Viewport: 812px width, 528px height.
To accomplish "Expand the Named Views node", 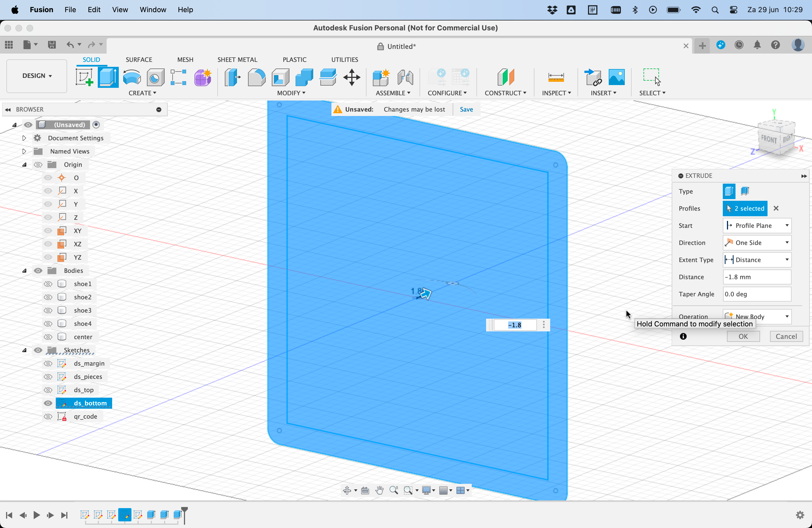I will [x=24, y=151].
